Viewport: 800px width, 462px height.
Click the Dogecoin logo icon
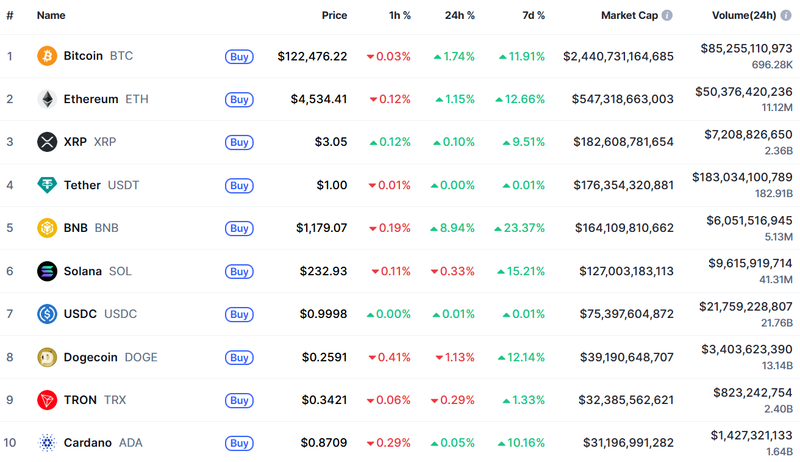pos(47,357)
